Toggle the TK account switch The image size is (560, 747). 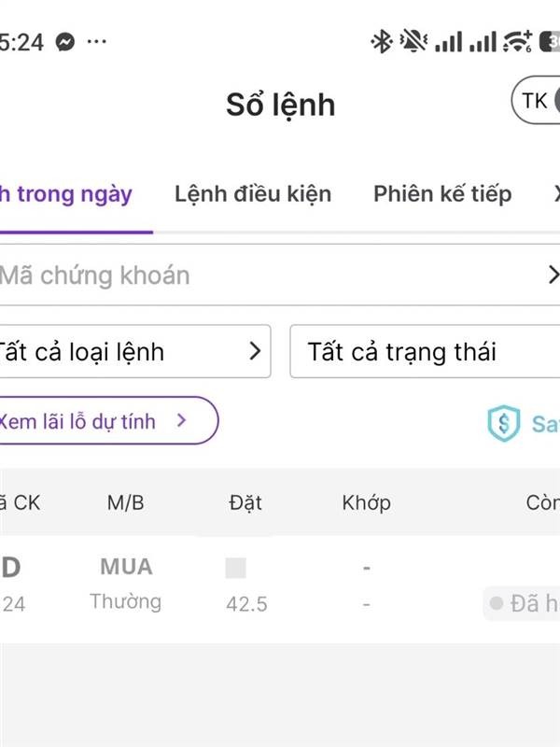point(536,101)
